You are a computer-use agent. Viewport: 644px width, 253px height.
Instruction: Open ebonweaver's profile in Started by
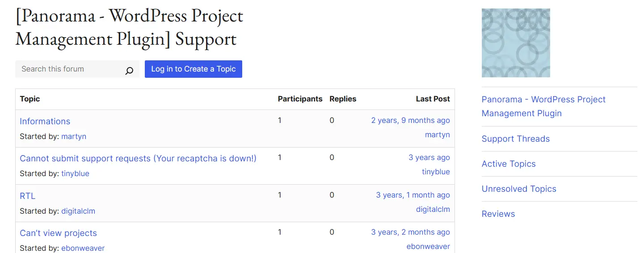[x=83, y=248]
